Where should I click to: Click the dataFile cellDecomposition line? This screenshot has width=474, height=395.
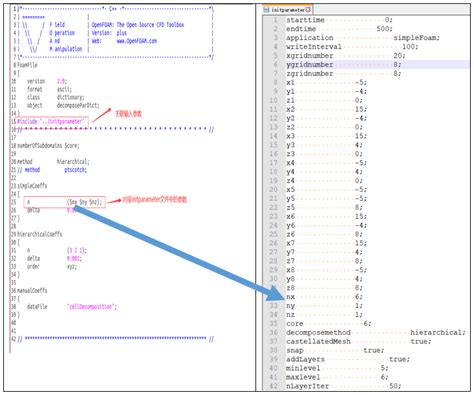point(72,307)
